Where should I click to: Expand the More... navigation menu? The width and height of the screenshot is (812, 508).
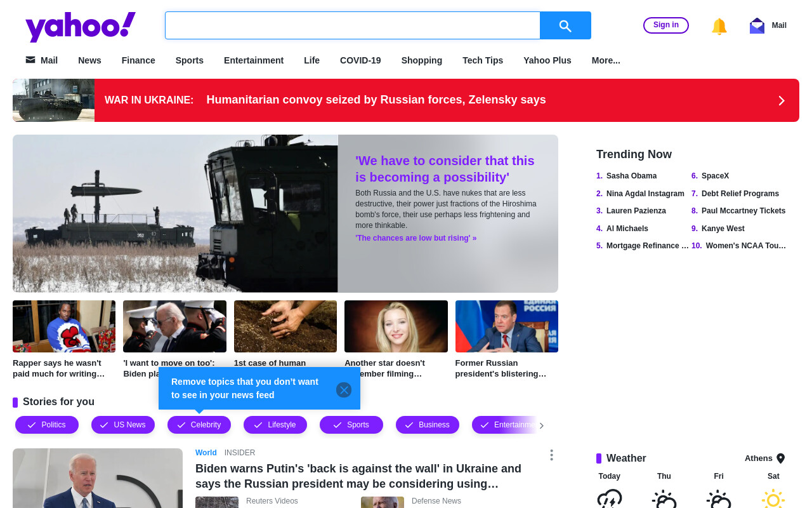click(606, 60)
